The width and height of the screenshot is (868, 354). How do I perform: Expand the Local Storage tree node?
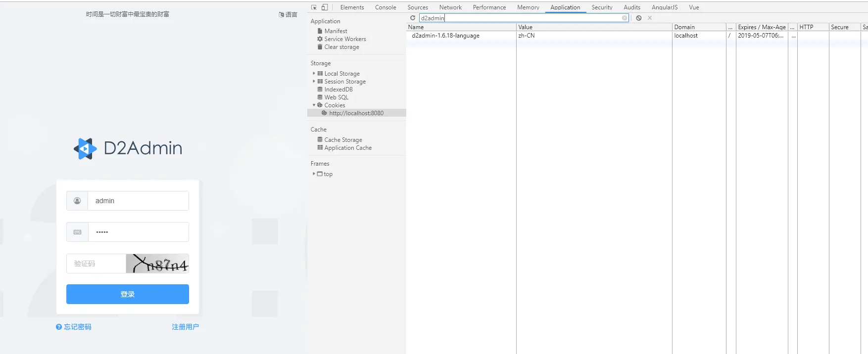coord(314,73)
